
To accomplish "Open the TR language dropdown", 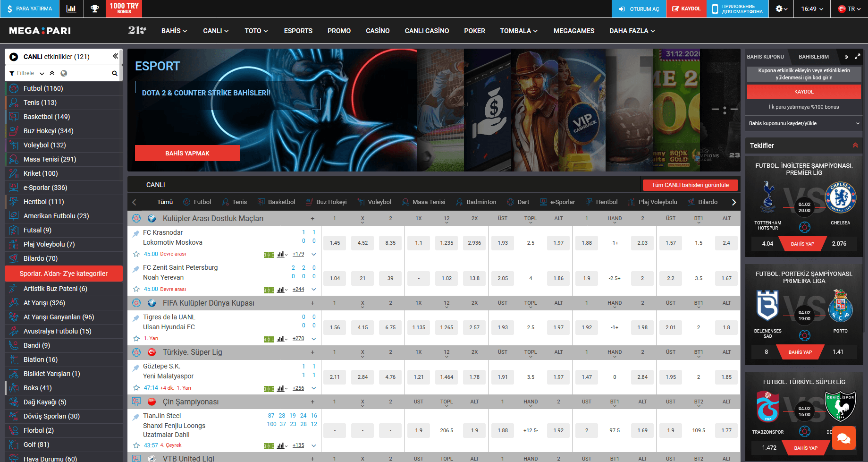I will 849,9.
